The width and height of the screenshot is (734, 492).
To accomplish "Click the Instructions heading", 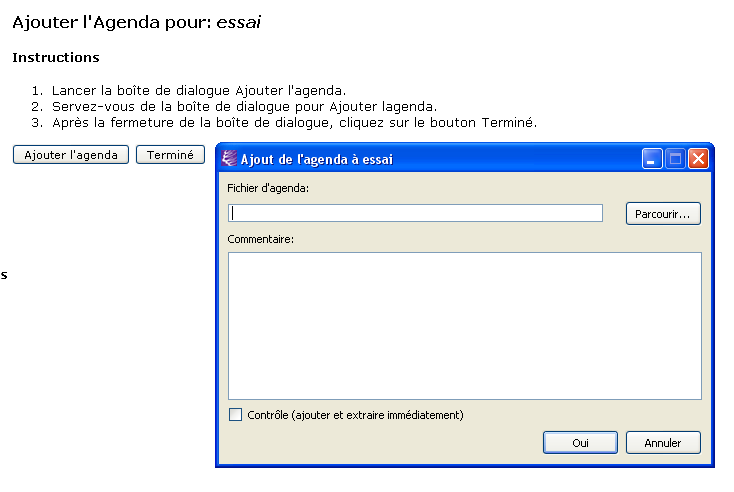I will [56, 57].
